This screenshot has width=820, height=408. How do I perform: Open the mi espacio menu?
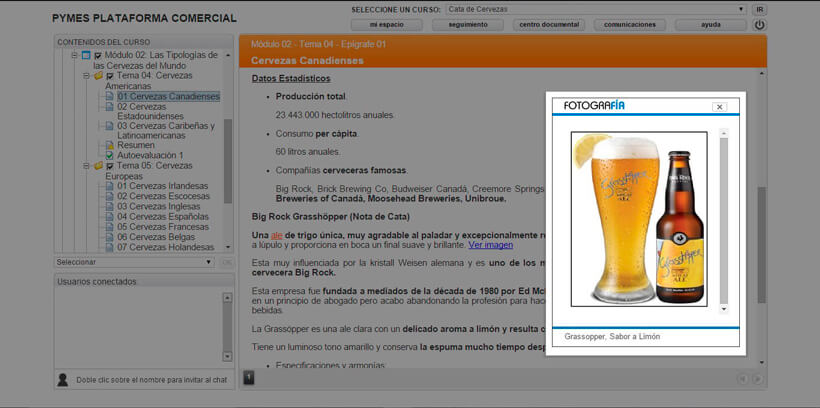(x=386, y=25)
